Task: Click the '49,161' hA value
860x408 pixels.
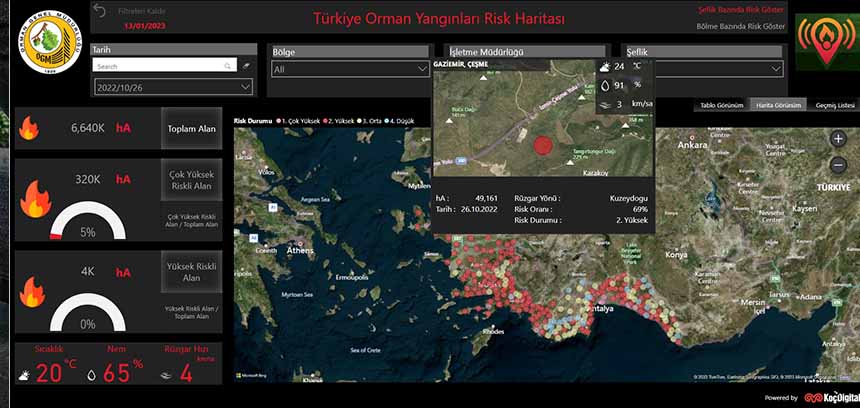Action: (x=485, y=199)
